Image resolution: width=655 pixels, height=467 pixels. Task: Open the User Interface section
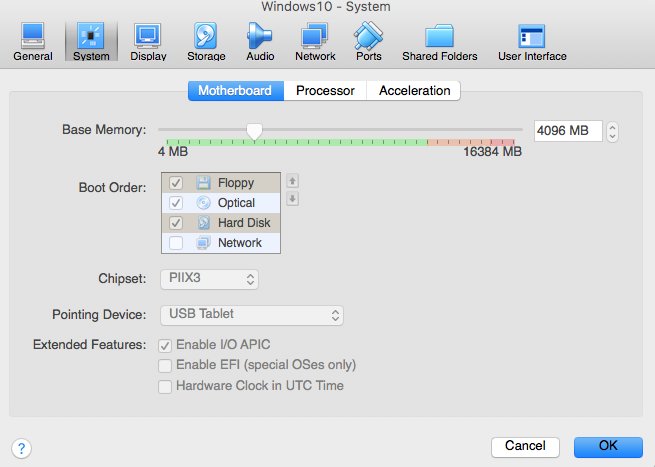click(x=532, y=42)
